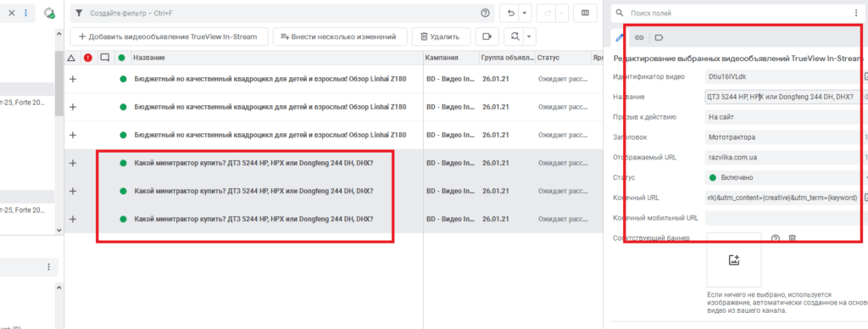Open the three-dot menu in lower left panel
The image size is (868, 329).
point(48,267)
